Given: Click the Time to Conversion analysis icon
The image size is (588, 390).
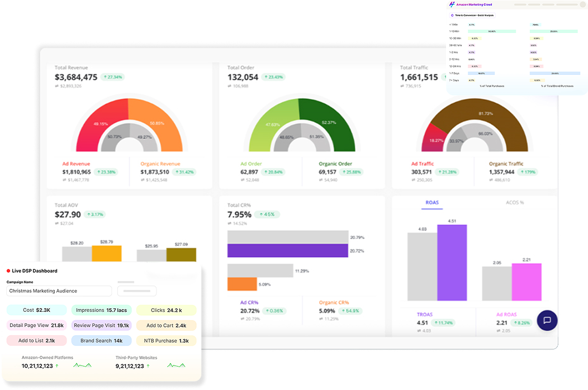Looking at the screenshot, I should pyautogui.click(x=452, y=16).
